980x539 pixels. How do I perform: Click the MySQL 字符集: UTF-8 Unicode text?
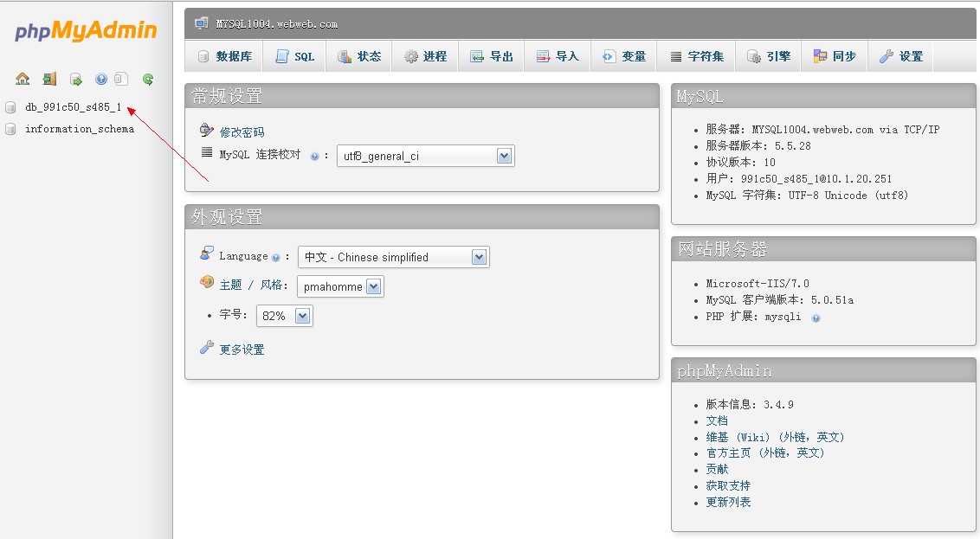[x=807, y=196]
